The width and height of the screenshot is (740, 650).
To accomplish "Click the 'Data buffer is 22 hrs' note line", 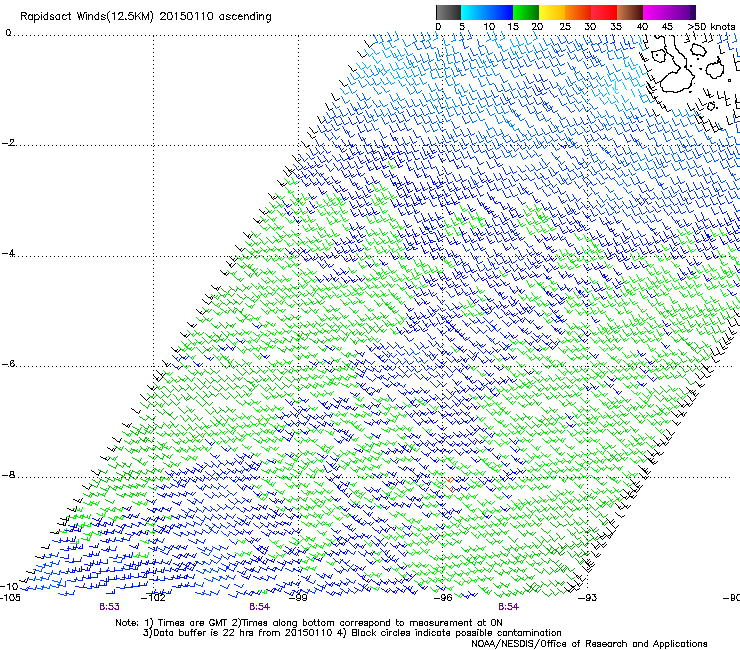I will click(x=352, y=633).
